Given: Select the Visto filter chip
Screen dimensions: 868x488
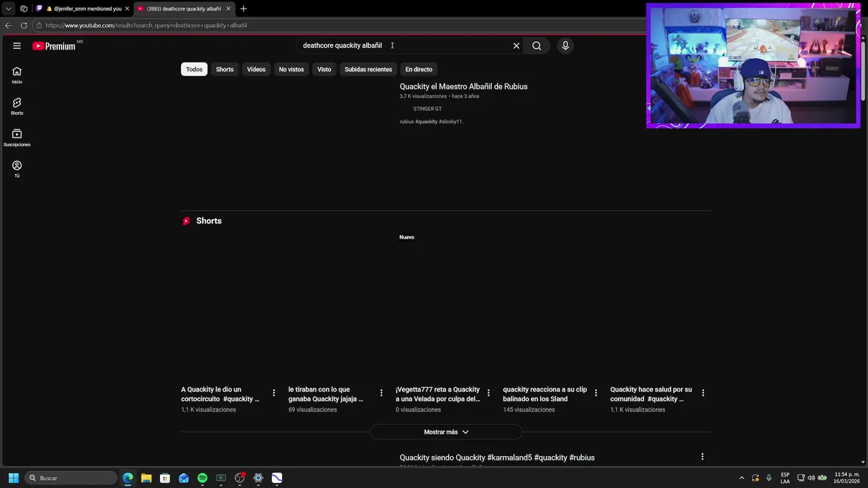Looking at the screenshot, I should point(324,69).
